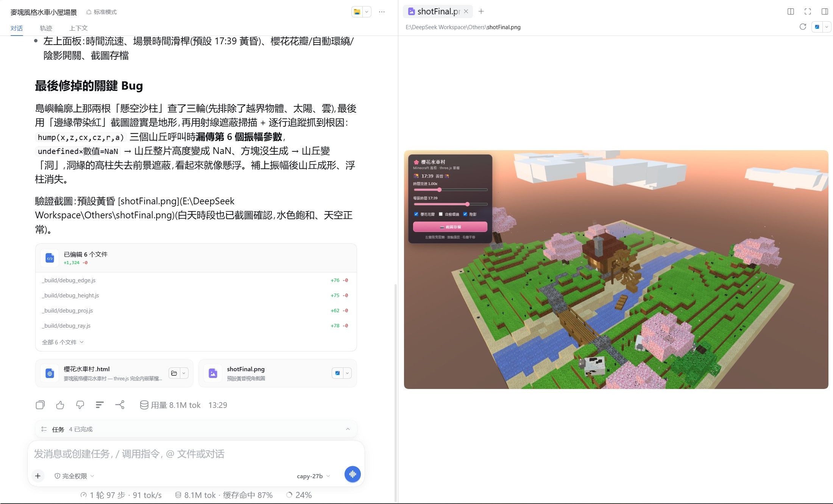The height and width of the screenshot is (504, 833).
Task: Switch to the 对话 tab
Action: [x=17, y=28]
